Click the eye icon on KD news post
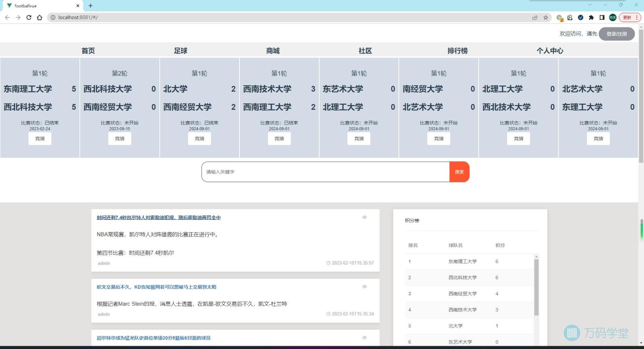 365,287
